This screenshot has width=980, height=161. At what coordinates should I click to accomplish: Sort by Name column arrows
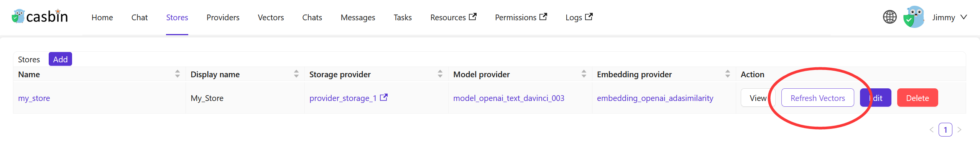pos(177,74)
